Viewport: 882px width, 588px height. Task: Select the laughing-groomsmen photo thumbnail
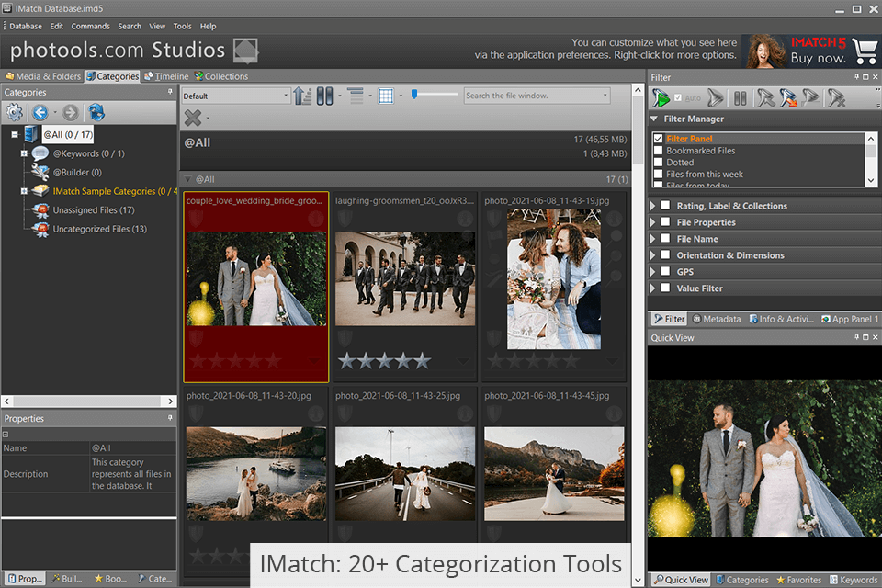pos(405,278)
